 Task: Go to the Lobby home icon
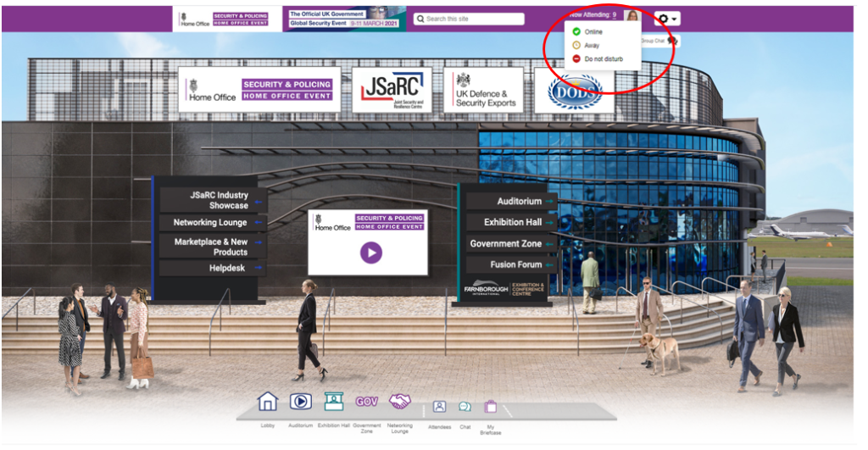pyautogui.click(x=267, y=402)
